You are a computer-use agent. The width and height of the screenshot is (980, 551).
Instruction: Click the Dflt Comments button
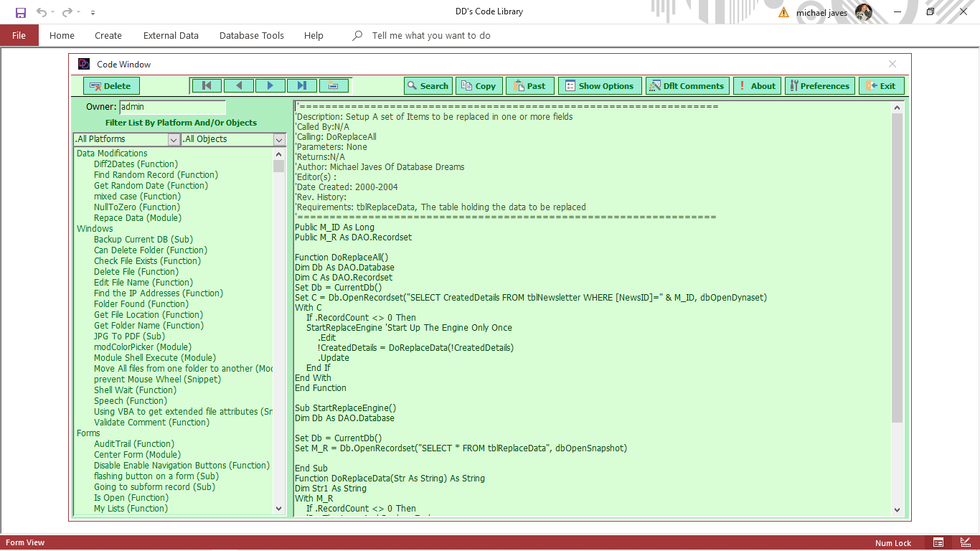click(x=687, y=86)
